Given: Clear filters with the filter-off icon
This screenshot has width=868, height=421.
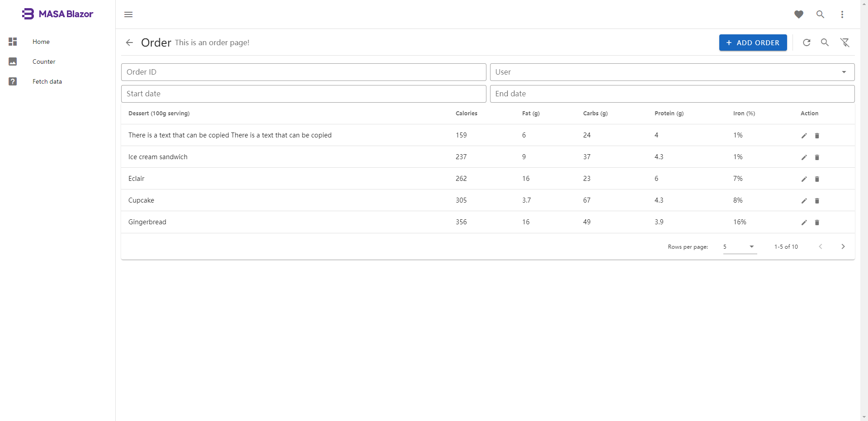Looking at the screenshot, I should point(845,43).
